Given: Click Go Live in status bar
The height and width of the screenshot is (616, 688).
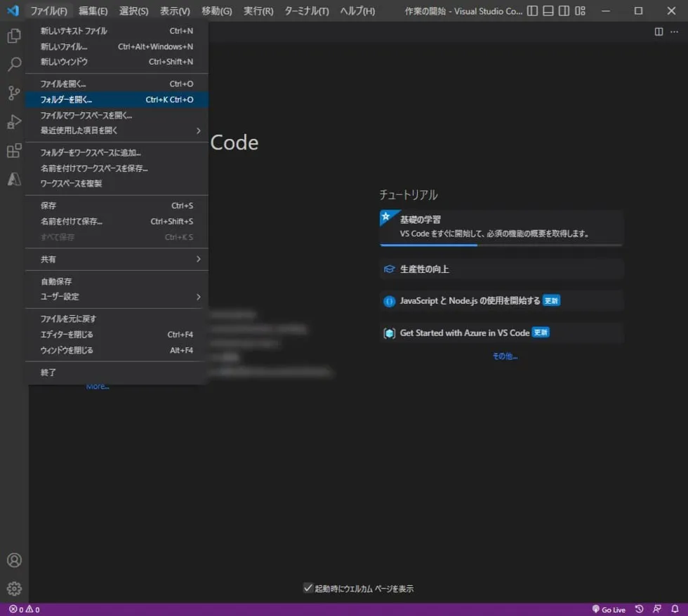Looking at the screenshot, I should [x=609, y=610].
